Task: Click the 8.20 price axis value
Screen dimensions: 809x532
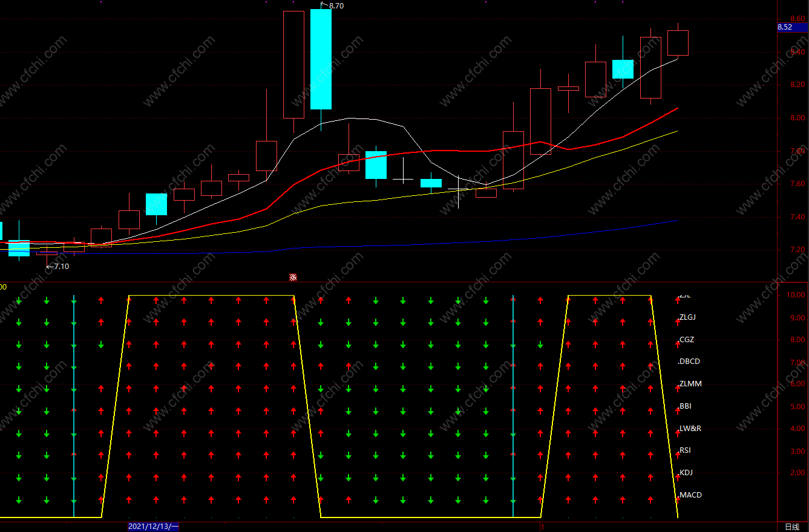Action: [x=798, y=85]
